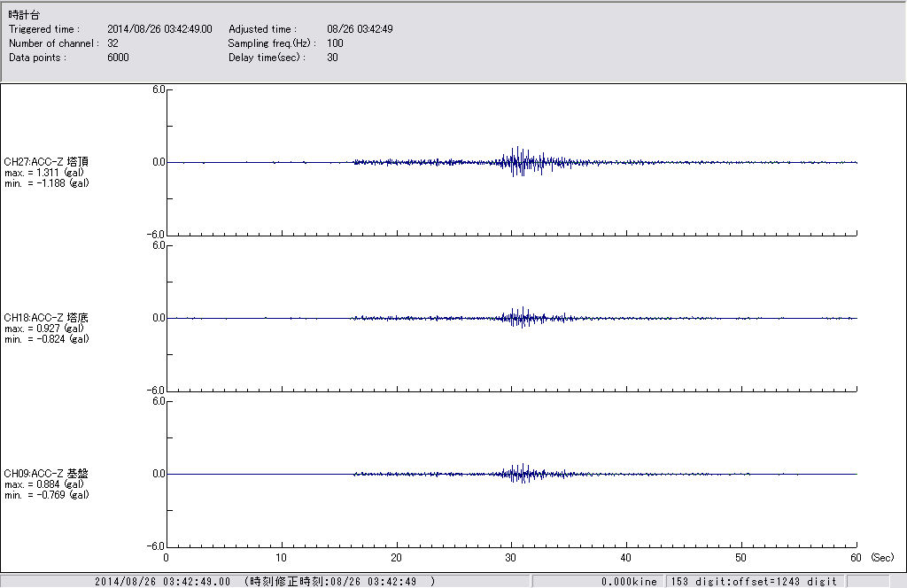Click the 10 tick on the time axis
Image resolution: width=907 pixels, height=588 pixels.
[281, 558]
